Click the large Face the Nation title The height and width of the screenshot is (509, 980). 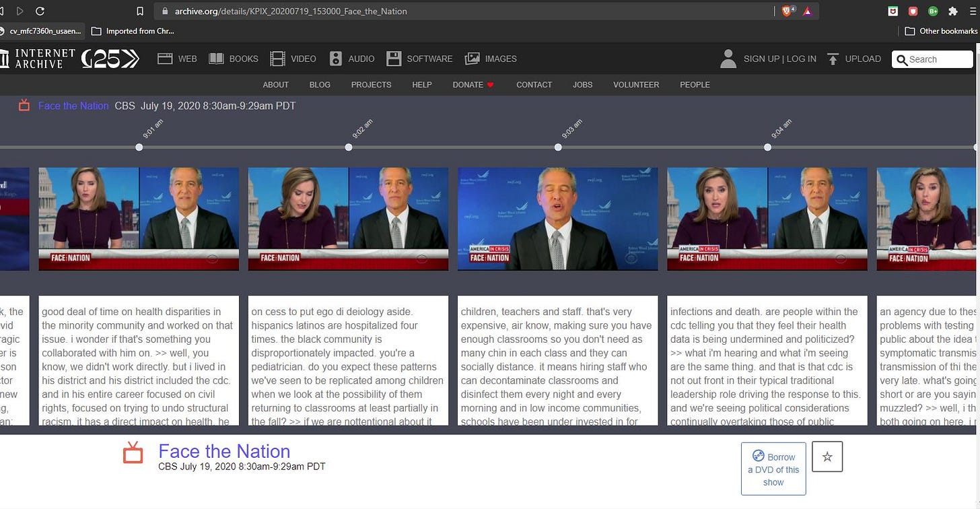click(x=224, y=451)
